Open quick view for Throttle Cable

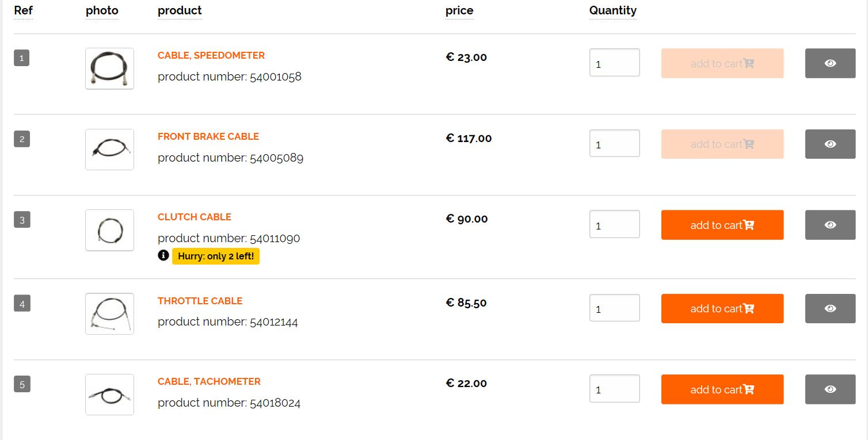pos(830,308)
